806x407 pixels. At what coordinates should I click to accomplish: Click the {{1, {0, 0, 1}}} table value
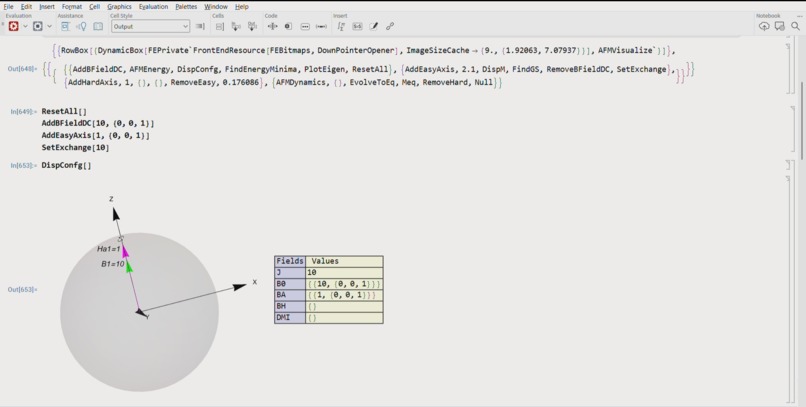click(x=342, y=295)
